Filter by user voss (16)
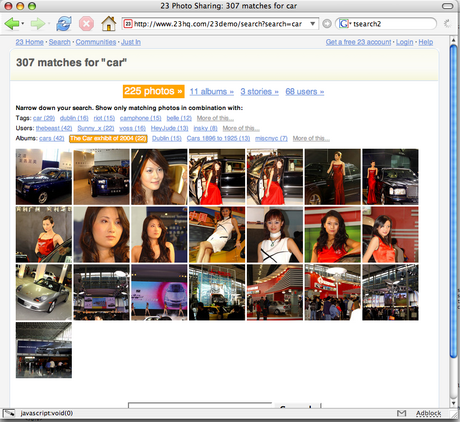 [132, 128]
